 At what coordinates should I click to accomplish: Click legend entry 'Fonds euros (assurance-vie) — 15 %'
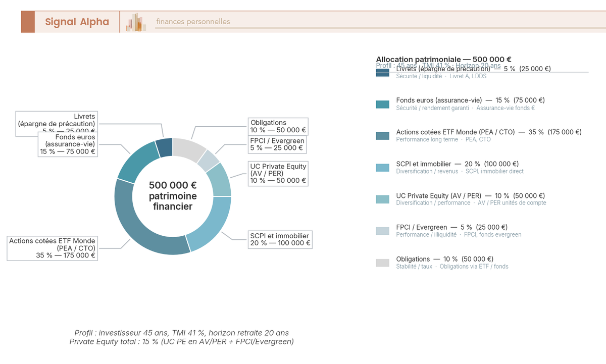[470, 100]
